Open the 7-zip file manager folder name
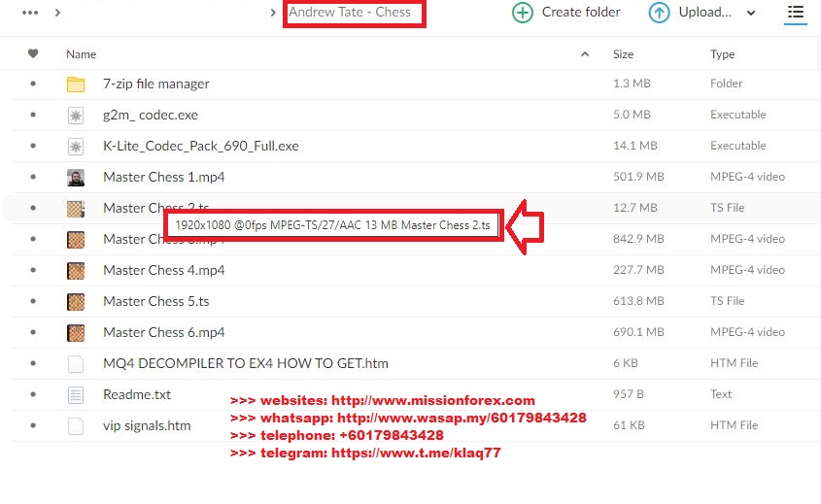The height and width of the screenshot is (504, 821). [x=156, y=84]
